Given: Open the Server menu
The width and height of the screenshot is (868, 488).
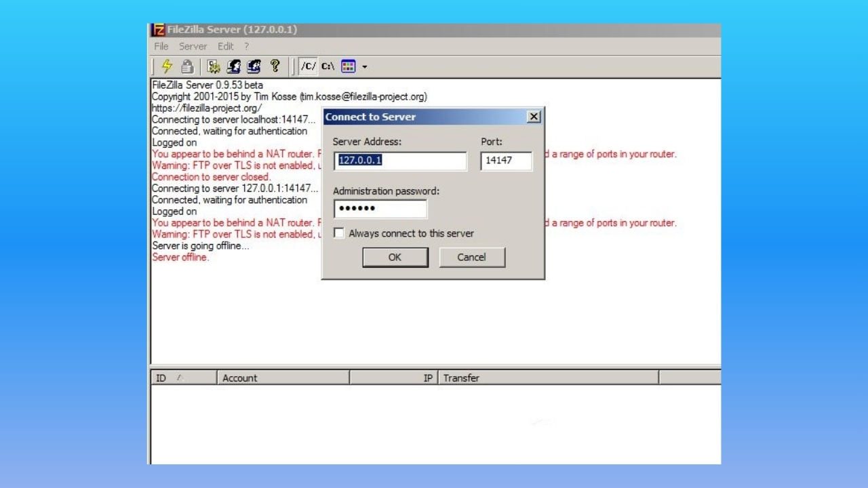Looking at the screenshot, I should click(x=193, y=46).
